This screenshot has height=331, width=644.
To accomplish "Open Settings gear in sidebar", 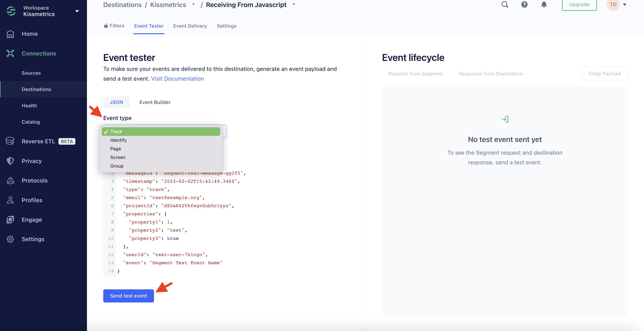I will tap(10, 239).
